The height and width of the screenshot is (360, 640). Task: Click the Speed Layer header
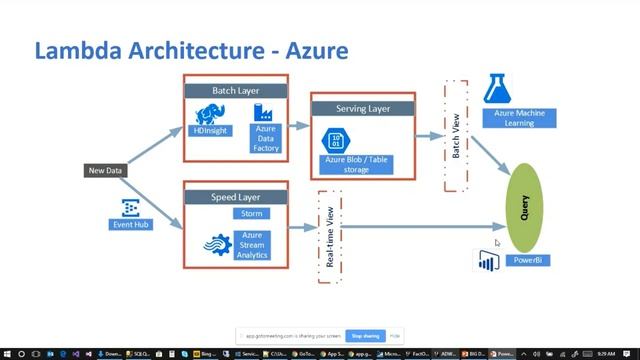point(236,197)
